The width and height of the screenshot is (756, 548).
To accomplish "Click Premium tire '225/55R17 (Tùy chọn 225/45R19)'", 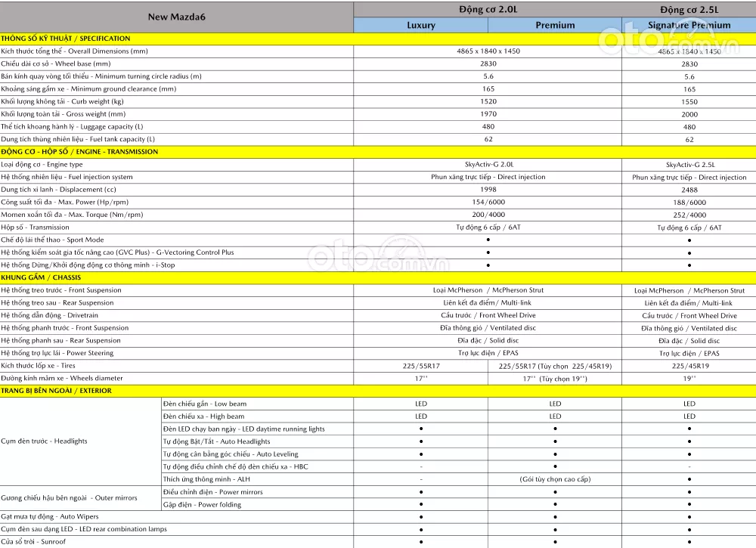I will pos(555,366).
